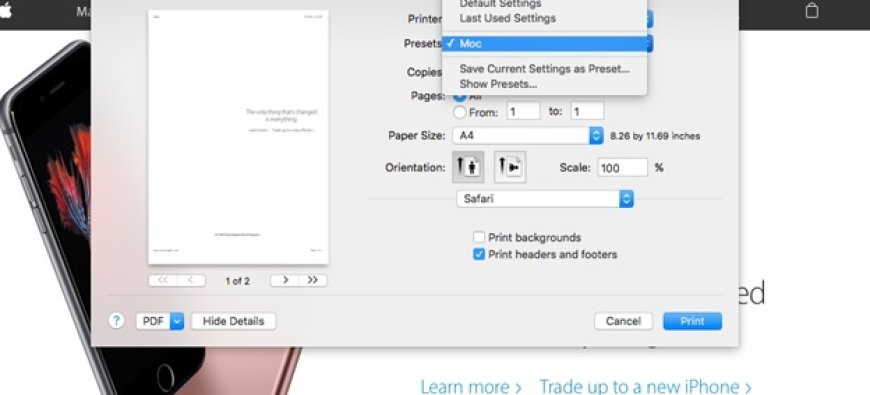Enable Print backgrounds checkbox
This screenshot has width=870, height=395.
(x=479, y=237)
